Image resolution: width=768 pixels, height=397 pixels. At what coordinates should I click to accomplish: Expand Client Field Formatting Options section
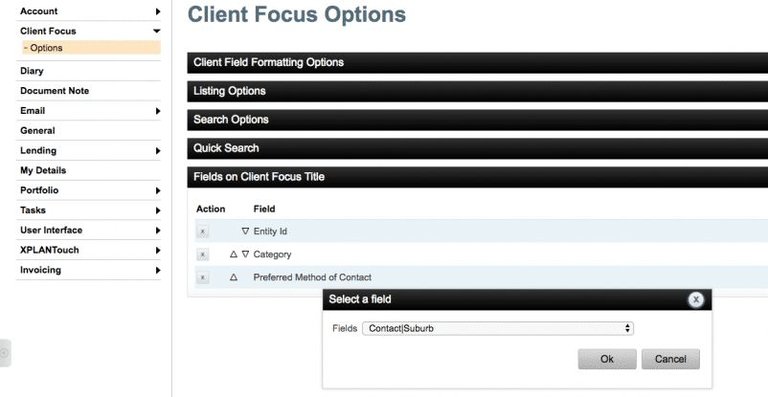(x=478, y=63)
